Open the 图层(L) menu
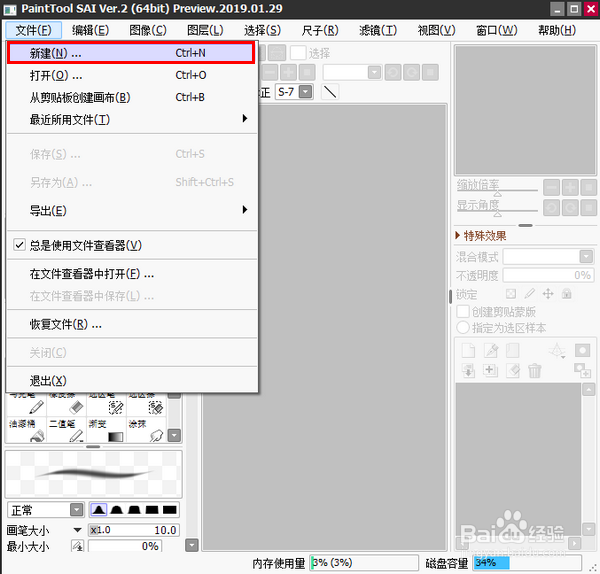 tap(205, 30)
